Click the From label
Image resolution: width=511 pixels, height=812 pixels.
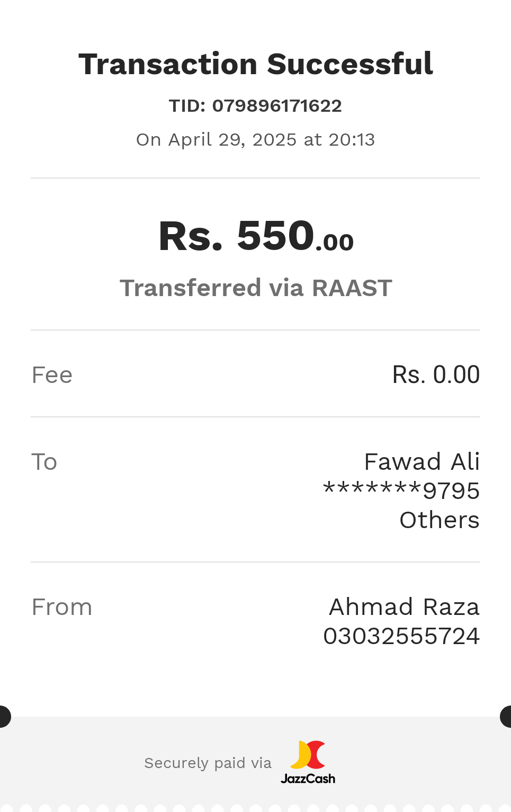[62, 607]
